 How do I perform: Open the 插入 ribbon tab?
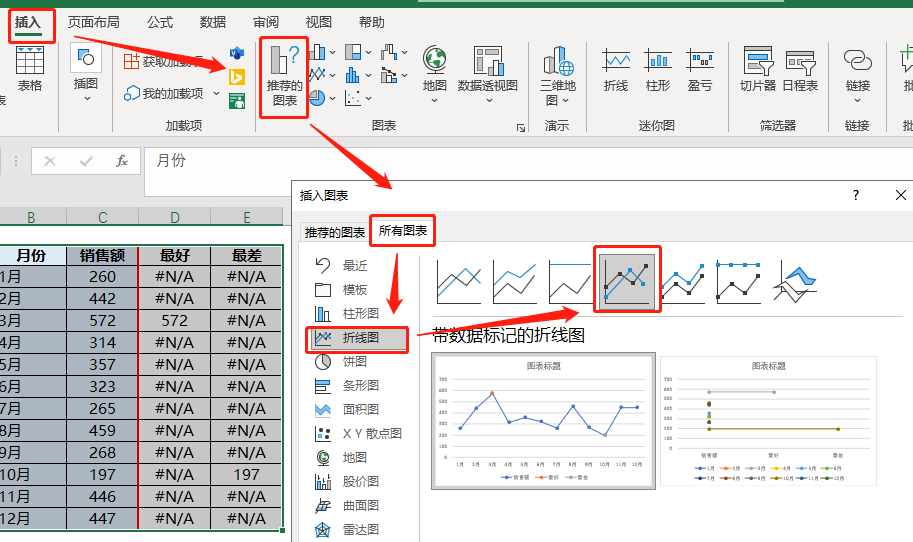[x=28, y=23]
